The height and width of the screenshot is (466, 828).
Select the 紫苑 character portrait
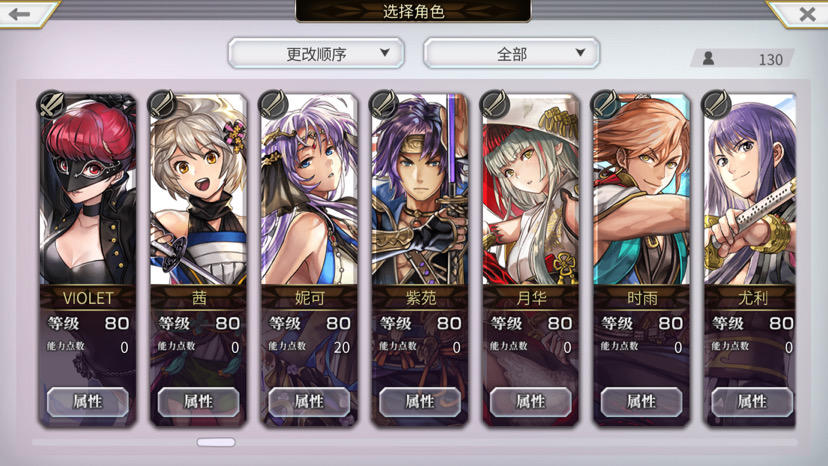pos(420,190)
